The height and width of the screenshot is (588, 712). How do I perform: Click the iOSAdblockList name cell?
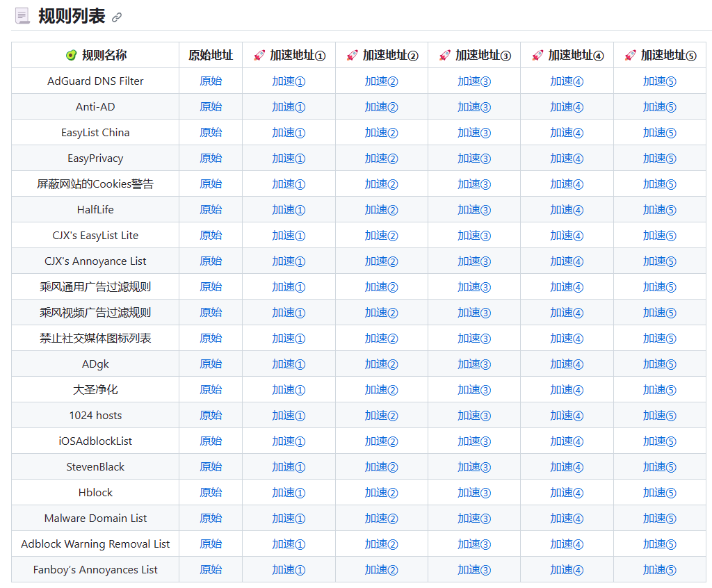point(95,441)
